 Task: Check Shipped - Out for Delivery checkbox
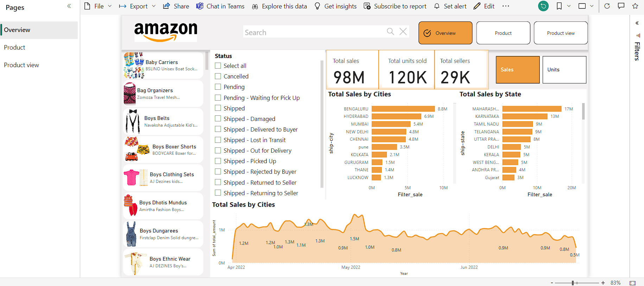(218, 150)
